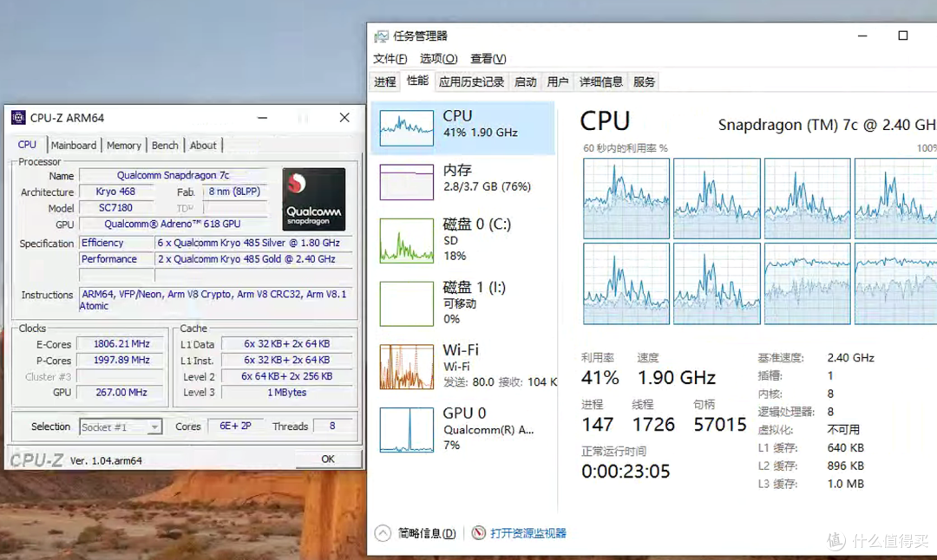This screenshot has width=937, height=560.
Task: Click the Kryo 468 architecture field
Action: pos(115,192)
